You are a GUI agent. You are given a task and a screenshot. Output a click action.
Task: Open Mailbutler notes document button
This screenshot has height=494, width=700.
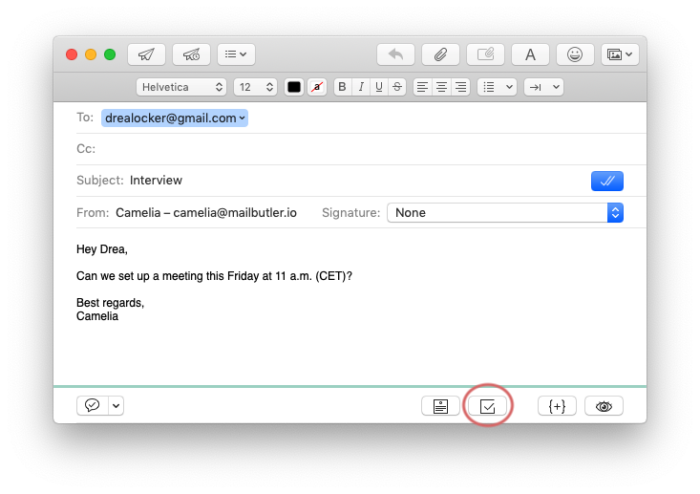441,406
